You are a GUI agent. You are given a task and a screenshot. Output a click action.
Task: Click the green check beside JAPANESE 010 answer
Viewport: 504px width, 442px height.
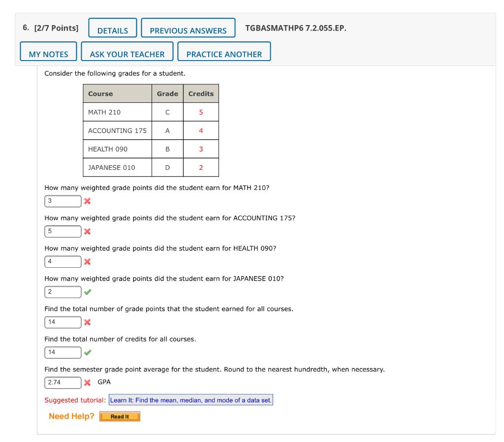point(88,292)
